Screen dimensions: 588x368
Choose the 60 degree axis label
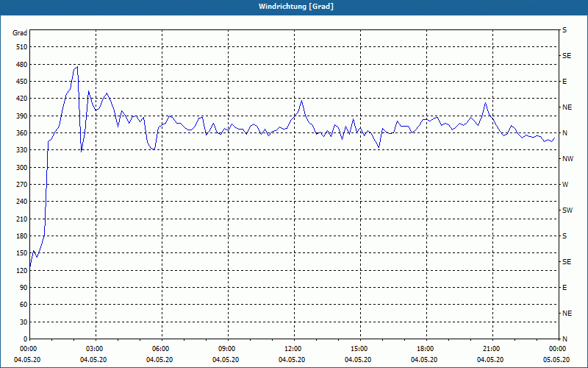24,305
